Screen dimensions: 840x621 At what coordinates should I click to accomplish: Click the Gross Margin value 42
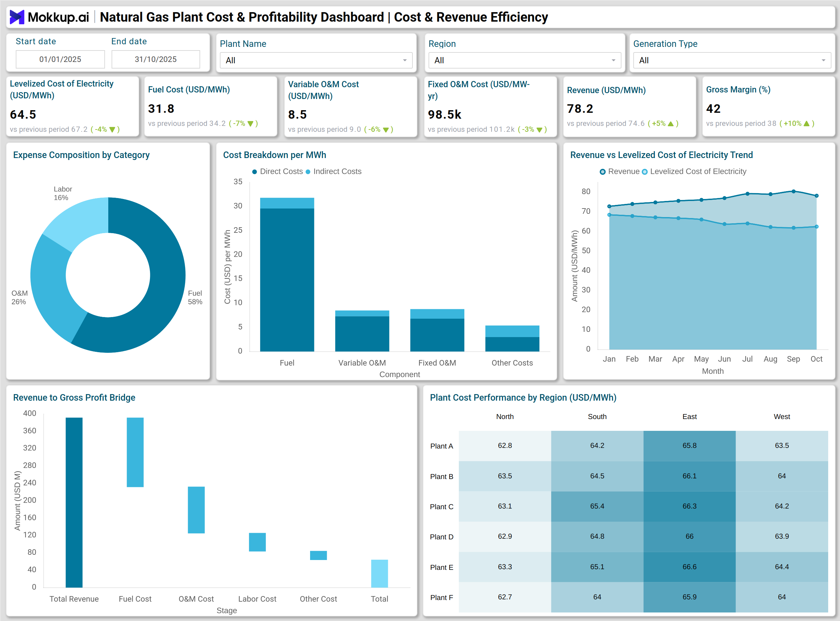(713, 109)
